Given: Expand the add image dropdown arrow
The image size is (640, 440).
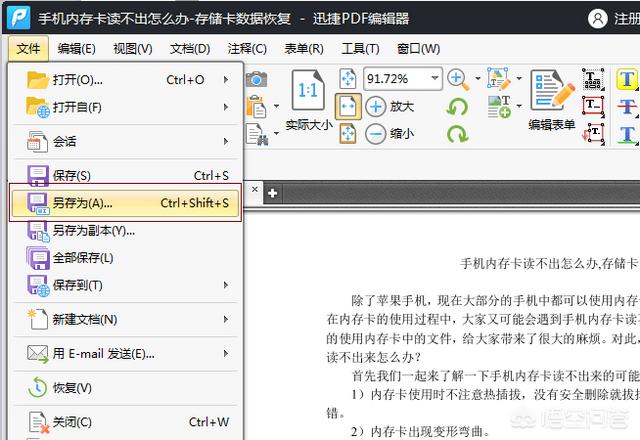Looking at the screenshot, I should point(519,106).
